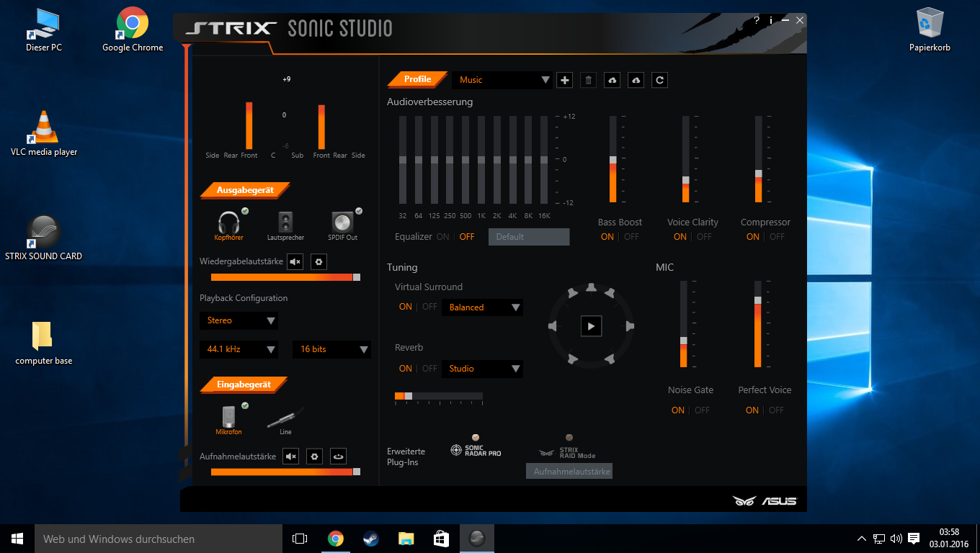Open the notification center tray icon
980x553 pixels.
click(x=914, y=539)
